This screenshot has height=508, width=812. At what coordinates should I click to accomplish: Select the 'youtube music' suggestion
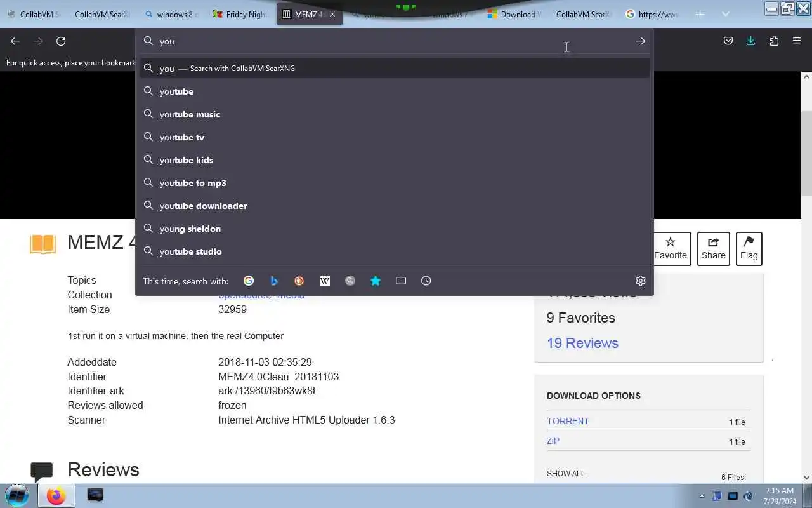click(395, 114)
